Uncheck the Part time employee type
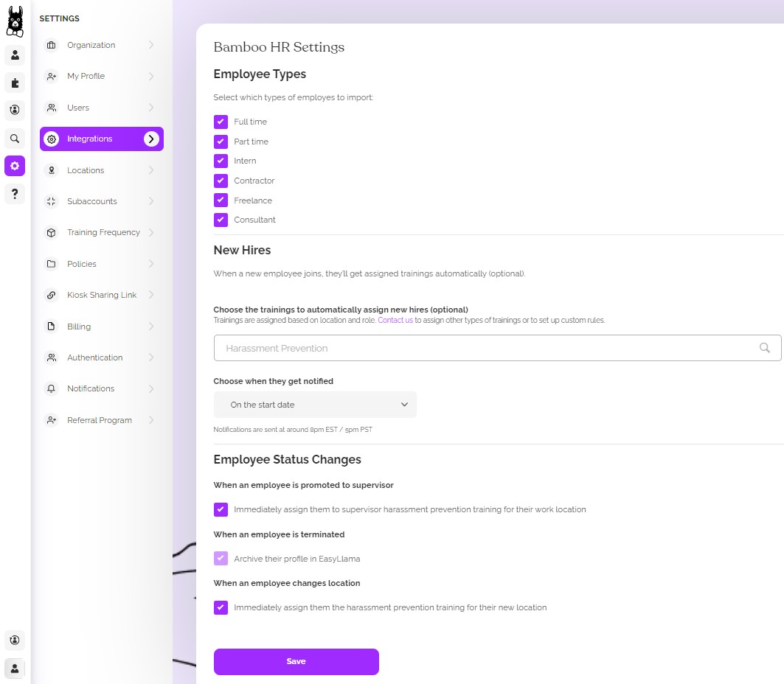This screenshot has width=784, height=684. click(221, 142)
